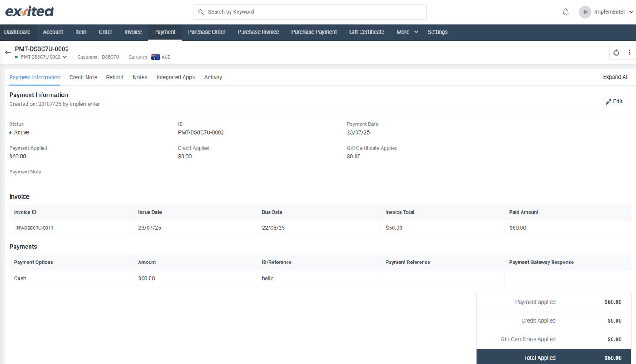Open Settings in the navigation bar
636x364 pixels.
[x=438, y=32]
